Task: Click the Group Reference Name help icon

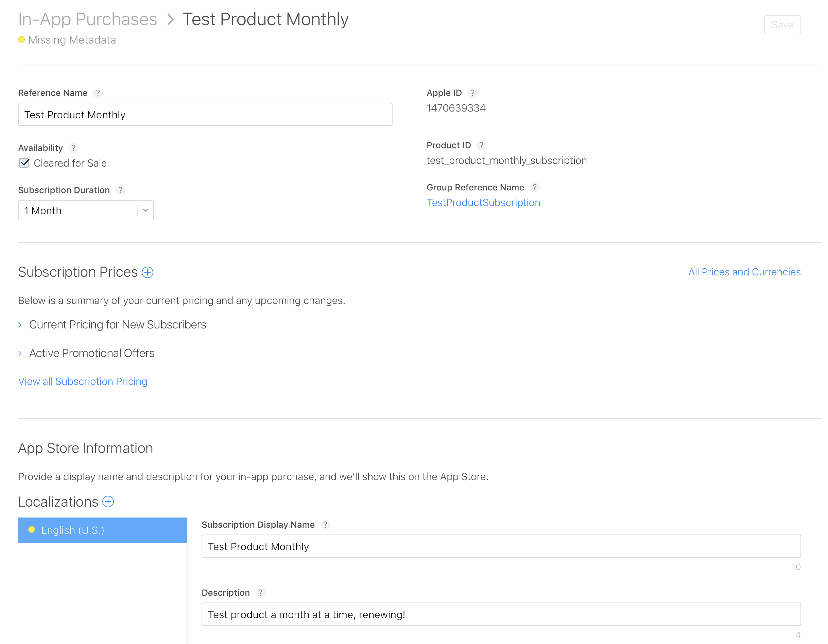Action: click(x=535, y=188)
